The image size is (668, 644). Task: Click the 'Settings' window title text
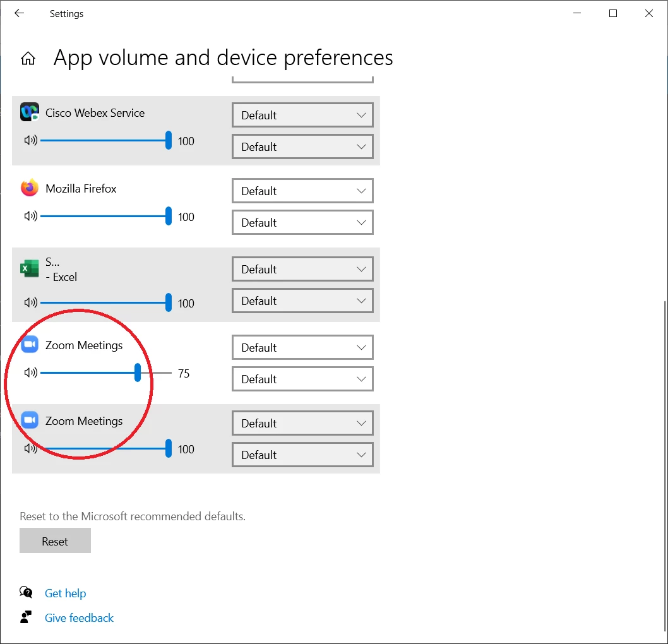coord(66,14)
